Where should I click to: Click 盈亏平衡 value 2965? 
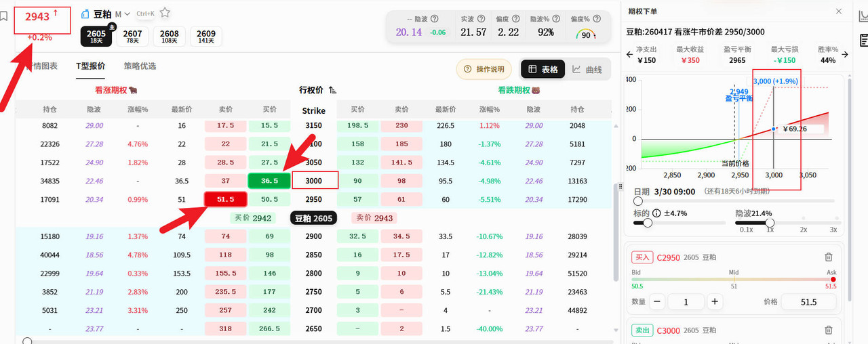737,60
